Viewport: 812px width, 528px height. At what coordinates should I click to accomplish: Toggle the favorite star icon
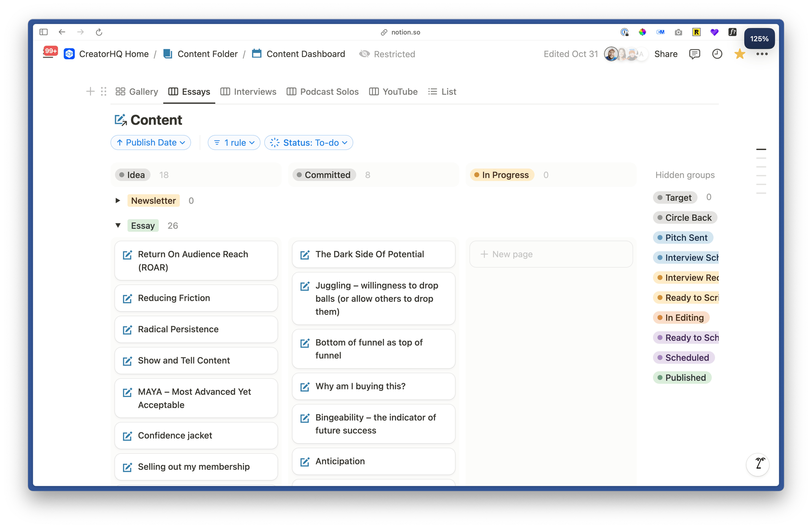[x=739, y=54]
